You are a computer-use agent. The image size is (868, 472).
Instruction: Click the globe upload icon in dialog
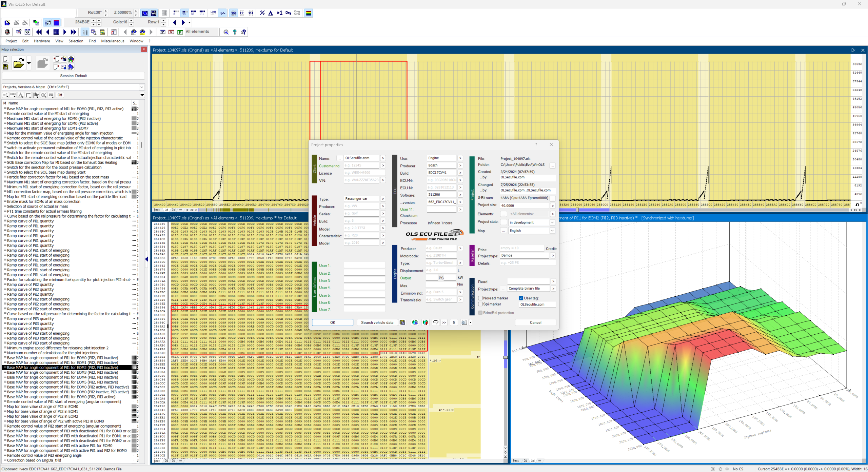pyautogui.click(x=426, y=322)
